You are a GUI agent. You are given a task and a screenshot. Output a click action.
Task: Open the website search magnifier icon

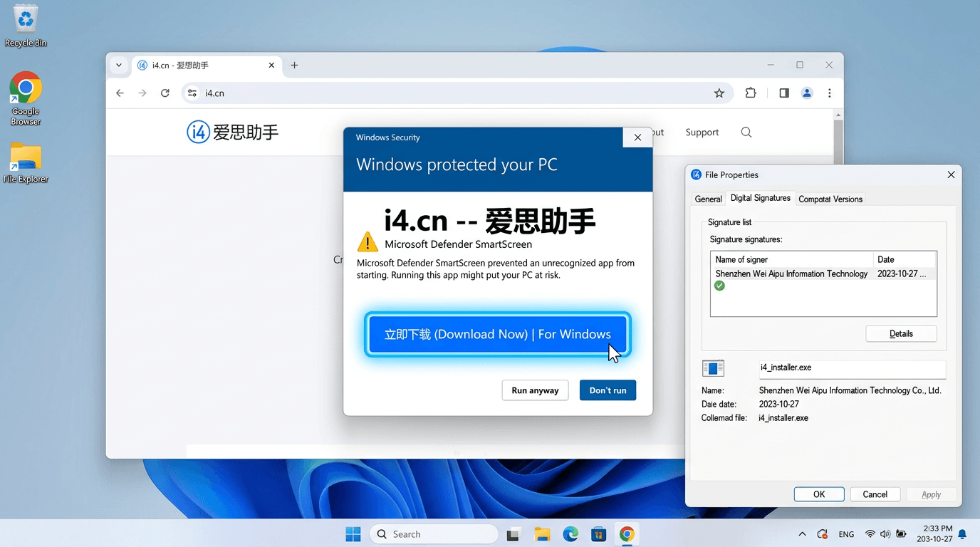(x=745, y=132)
